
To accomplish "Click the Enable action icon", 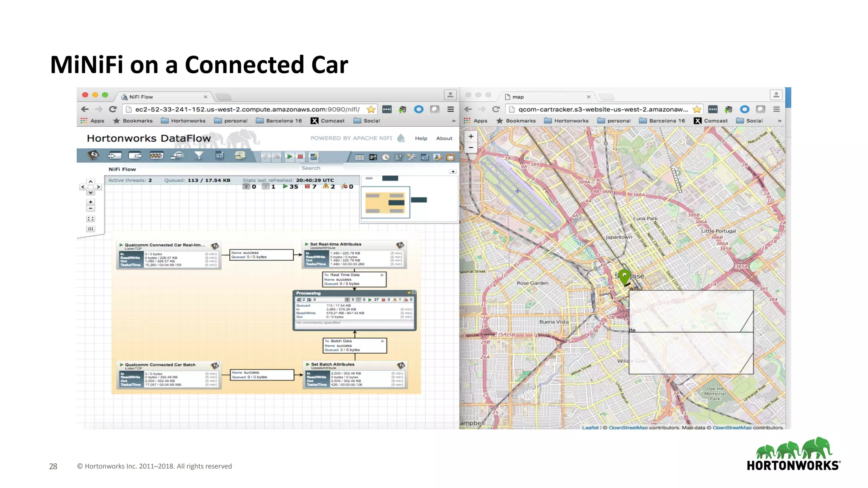I will [x=266, y=157].
